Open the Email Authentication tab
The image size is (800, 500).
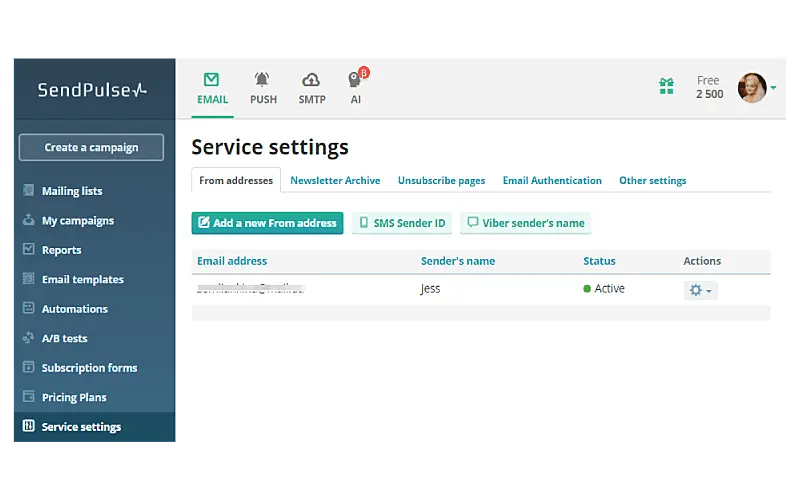point(552,181)
